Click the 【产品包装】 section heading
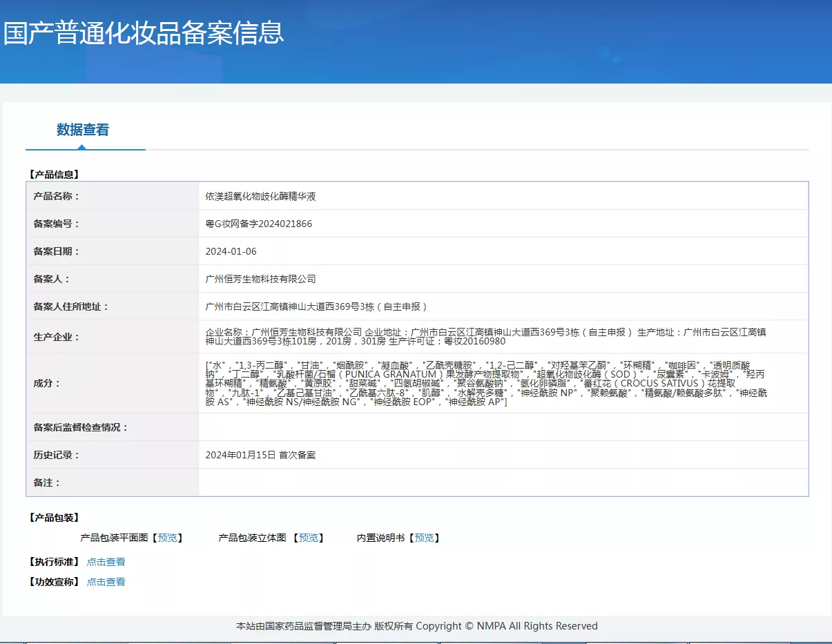 54,518
